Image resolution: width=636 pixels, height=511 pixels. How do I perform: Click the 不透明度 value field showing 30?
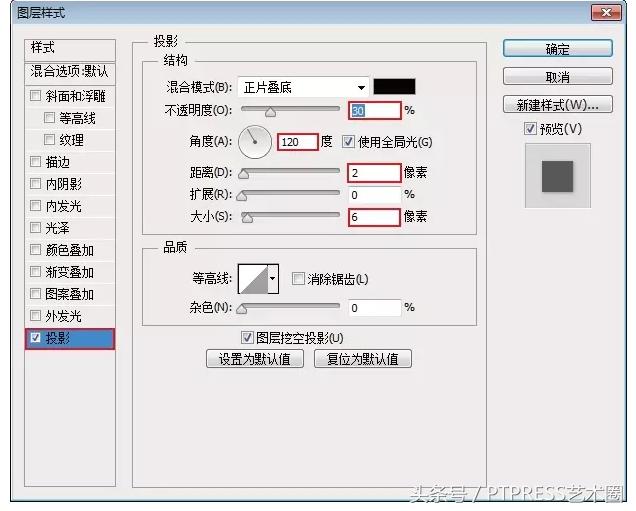click(375, 111)
